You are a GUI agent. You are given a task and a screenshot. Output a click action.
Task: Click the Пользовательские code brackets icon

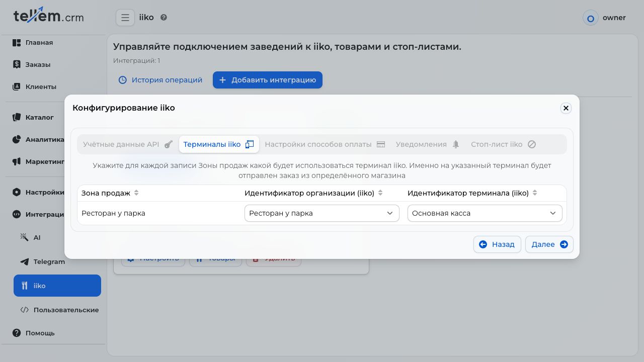[24, 310]
